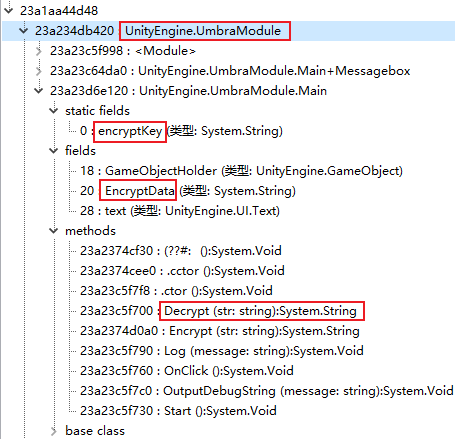Expand the Main+Messagebox class arrow
The height and width of the screenshot is (439, 455).
click(x=39, y=71)
